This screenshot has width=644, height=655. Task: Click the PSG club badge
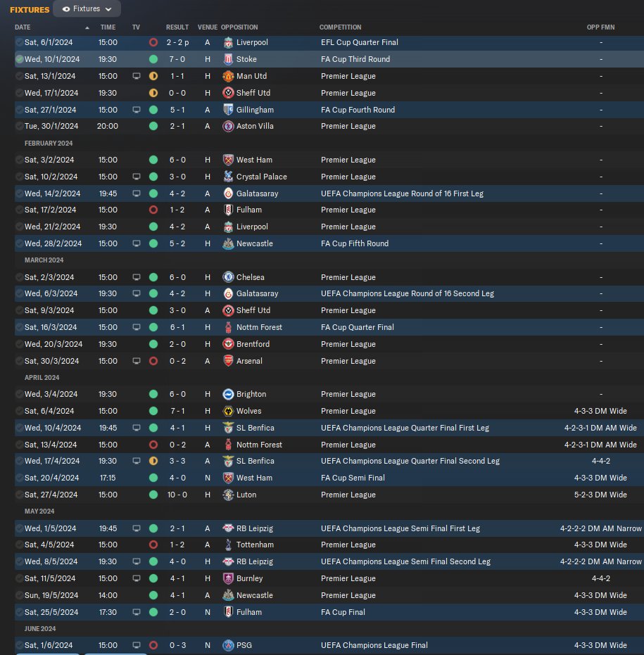tap(228, 645)
